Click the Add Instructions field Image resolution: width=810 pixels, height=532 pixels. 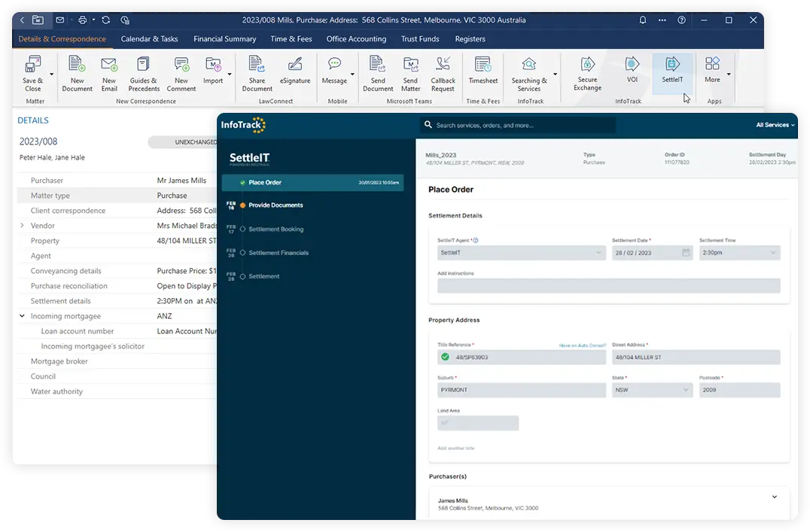[608, 286]
